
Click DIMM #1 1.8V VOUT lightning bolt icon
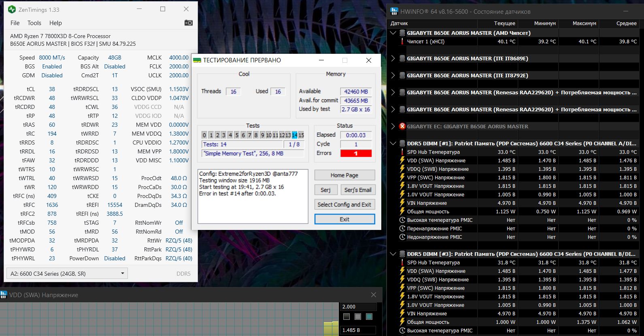point(402,186)
